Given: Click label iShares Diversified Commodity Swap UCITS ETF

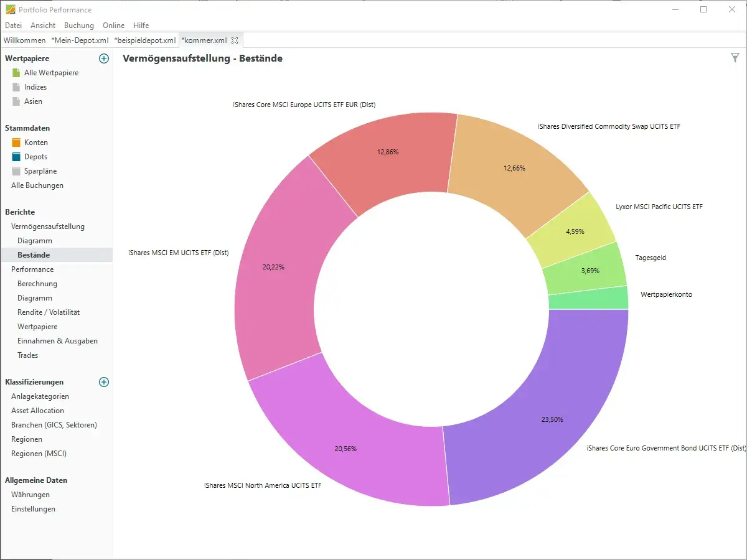Looking at the screenshot, I should pos(609,126).
